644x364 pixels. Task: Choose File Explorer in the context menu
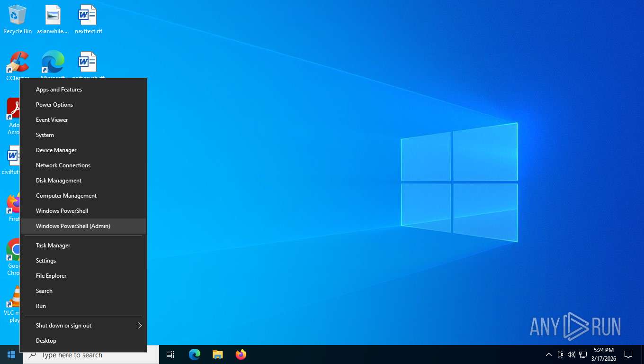(83, 276)
